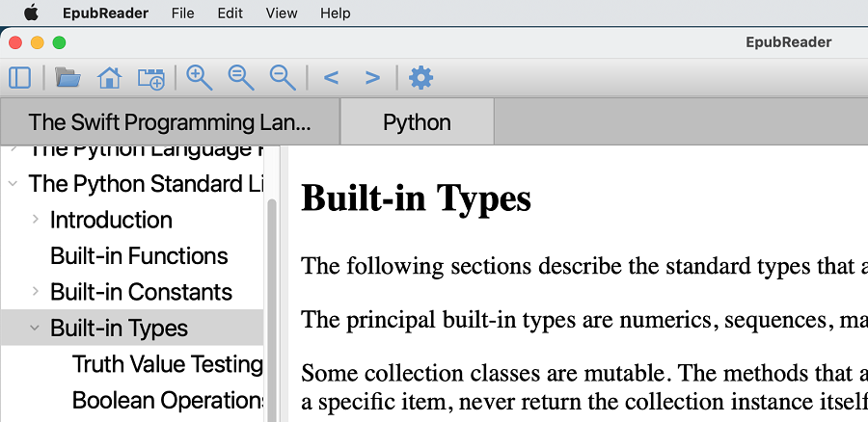This screenshot has width=868, height=422.
Task: Select The Python Standard Library entry
Action: point(146,184)
